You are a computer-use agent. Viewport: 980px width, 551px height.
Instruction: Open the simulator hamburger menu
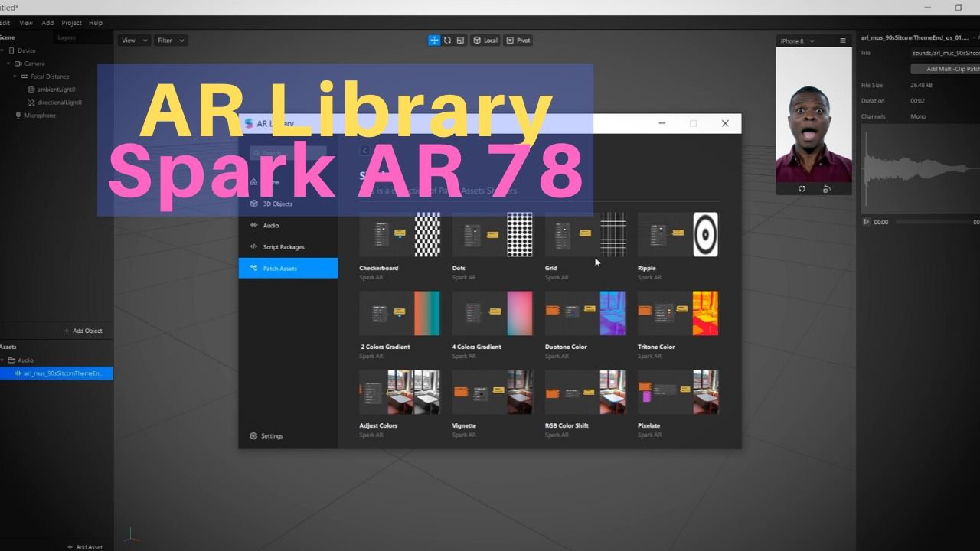tap(843, 41)
